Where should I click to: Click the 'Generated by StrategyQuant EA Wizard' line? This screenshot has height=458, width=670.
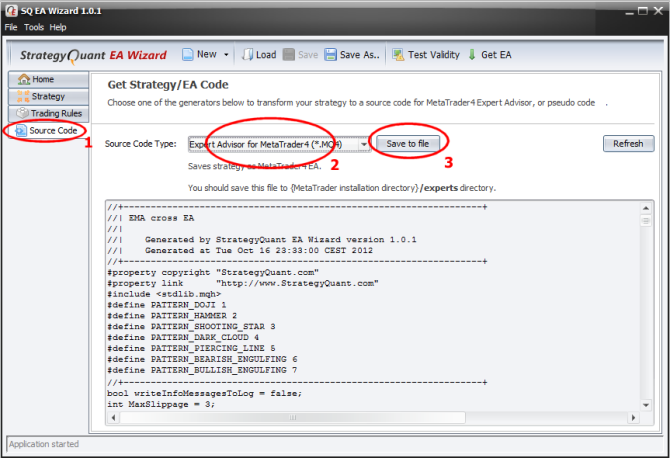[280, 240]
